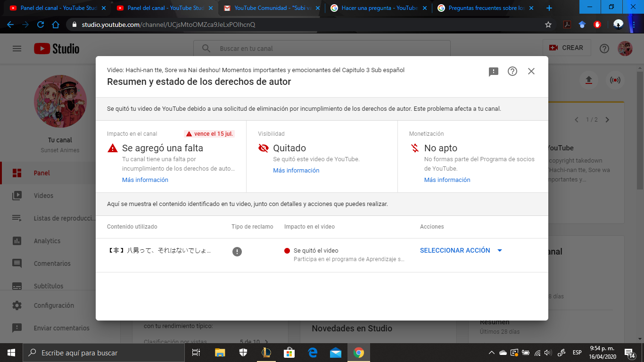Image resolution: width=644 pixels, height=362 pixels.
Task: Click the claim type exclamation icon
Action: [x=237, y=251]
